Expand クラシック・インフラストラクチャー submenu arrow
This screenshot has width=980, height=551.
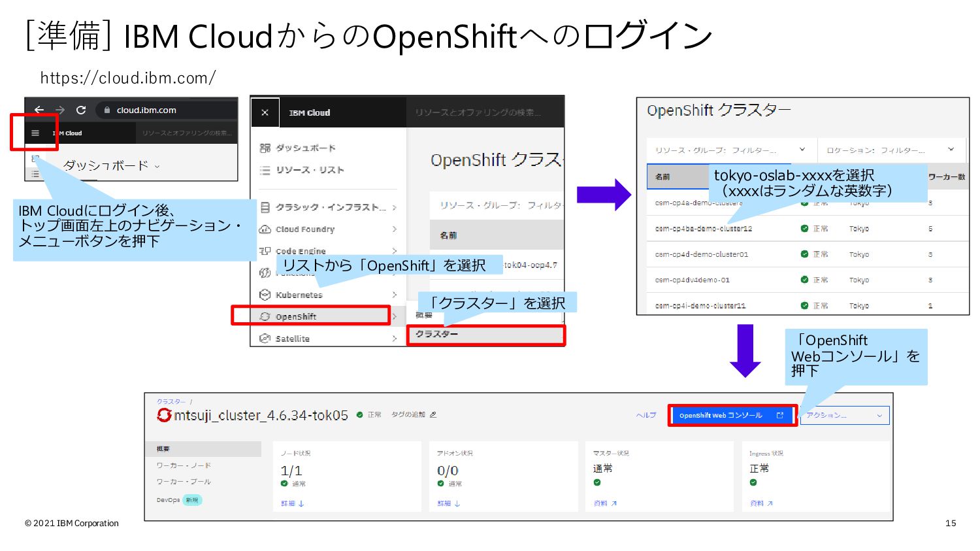point(394,208)
